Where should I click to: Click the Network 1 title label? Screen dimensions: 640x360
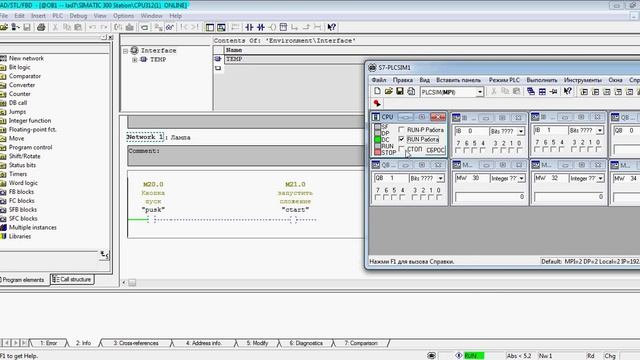[x=145, y=137]
